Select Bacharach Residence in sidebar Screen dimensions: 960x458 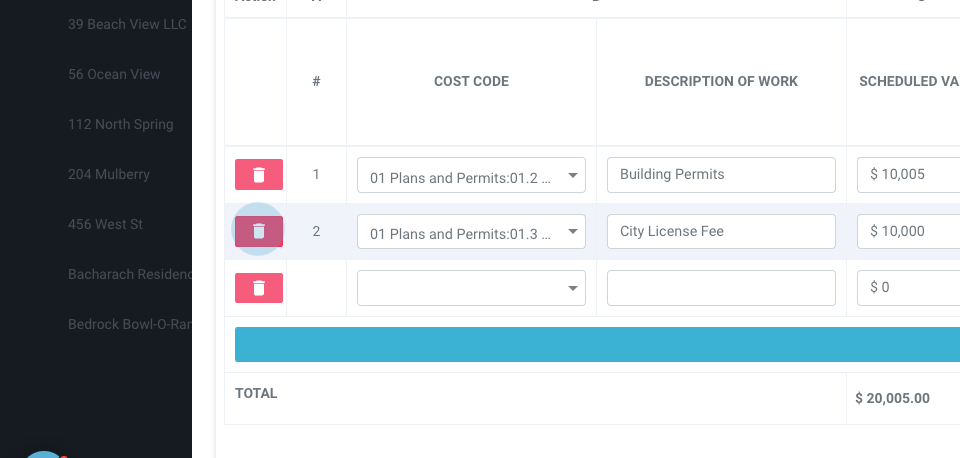(129, 274)
